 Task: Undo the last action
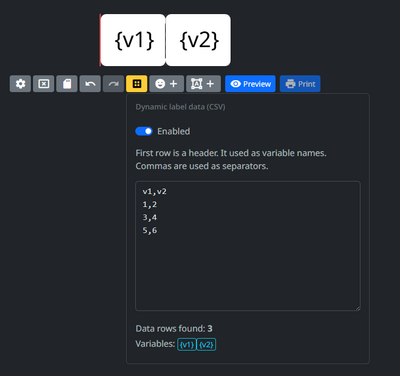click(90, 84)
